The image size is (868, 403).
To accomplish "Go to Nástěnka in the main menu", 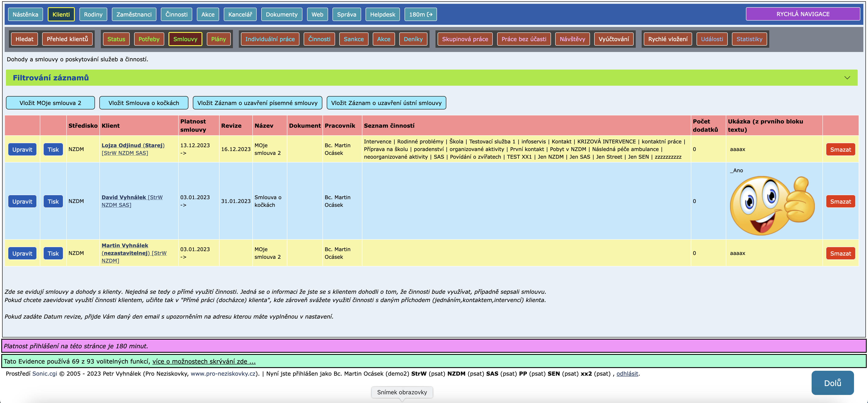I will click(25, 14).
